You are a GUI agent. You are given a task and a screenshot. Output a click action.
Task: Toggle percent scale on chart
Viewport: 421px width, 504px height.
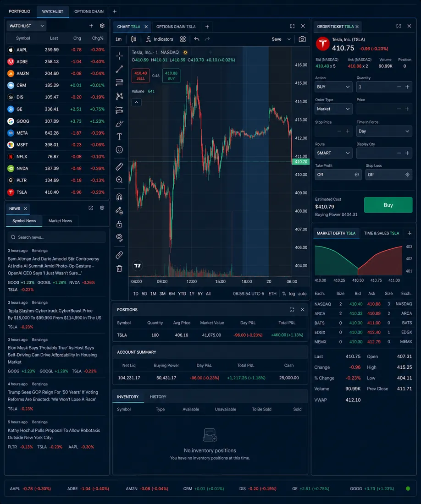coord(284,294)
